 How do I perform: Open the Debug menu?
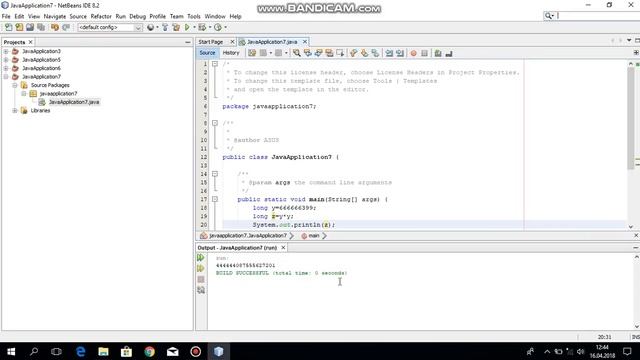click(138, 16)
